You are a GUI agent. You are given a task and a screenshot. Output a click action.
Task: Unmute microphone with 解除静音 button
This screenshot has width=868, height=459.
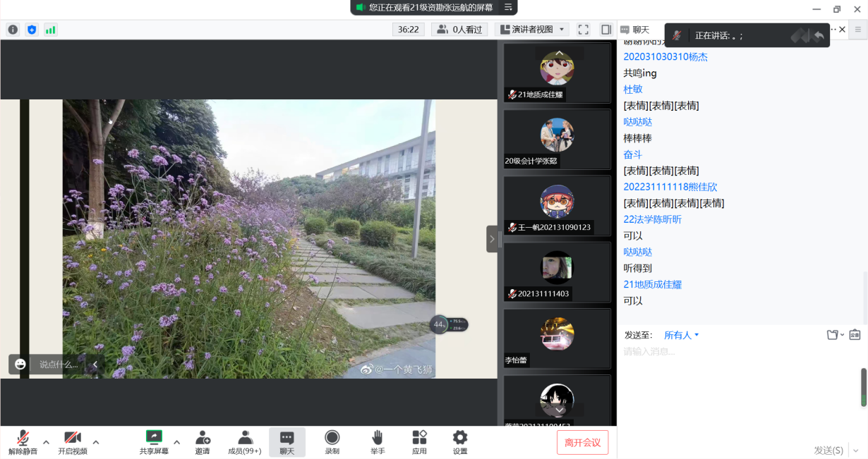tap(23, 442)
